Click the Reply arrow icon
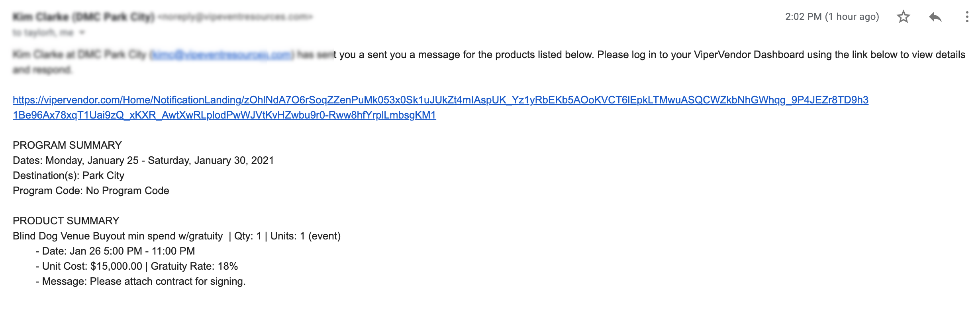 coord(935,17)
